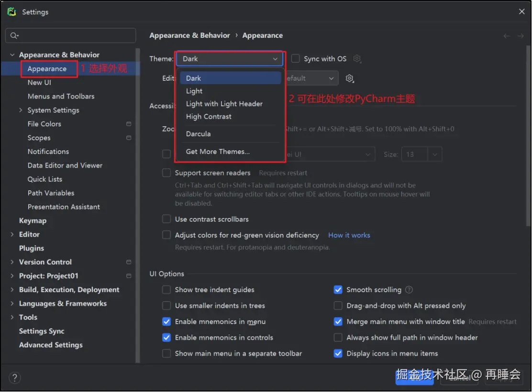This screenshot has height=392, width=532.
Task: Open Path Variables settings
Action: (51, 193)
